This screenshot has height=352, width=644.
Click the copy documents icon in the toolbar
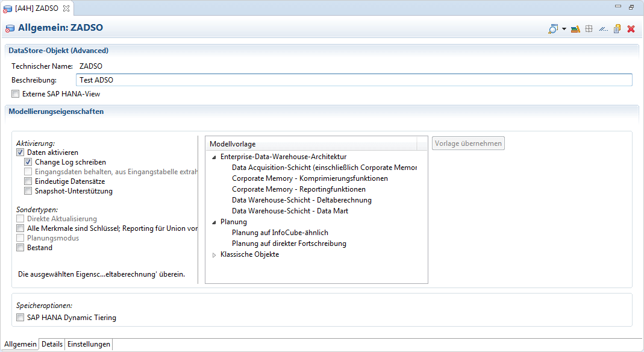pos(617,28)
